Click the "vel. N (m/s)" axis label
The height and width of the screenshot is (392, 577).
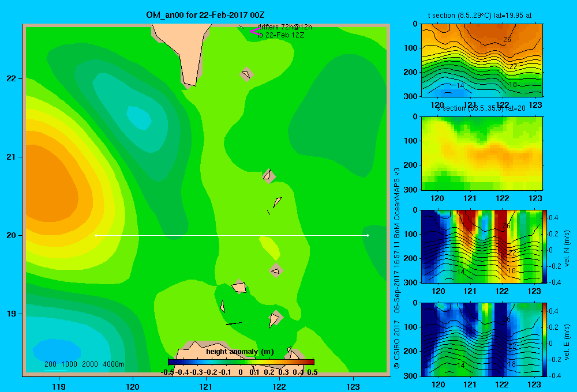[x=567, y=248]
